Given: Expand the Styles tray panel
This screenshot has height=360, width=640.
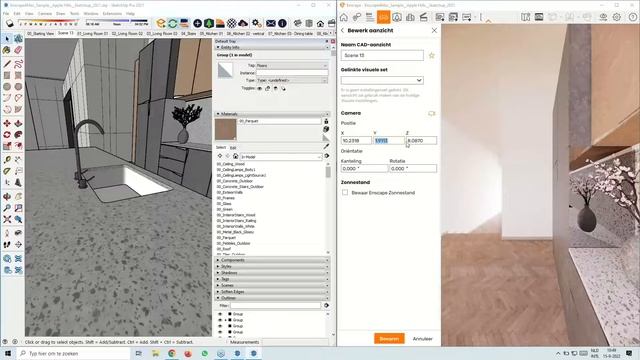Looking at the screenshot, I should tap(272, 266).
